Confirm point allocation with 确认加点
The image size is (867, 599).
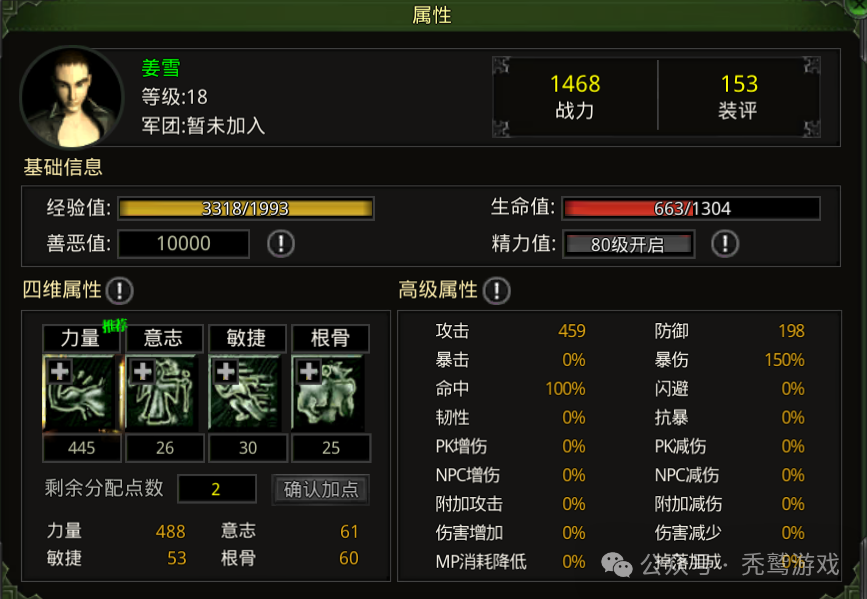tap(321, 489)
